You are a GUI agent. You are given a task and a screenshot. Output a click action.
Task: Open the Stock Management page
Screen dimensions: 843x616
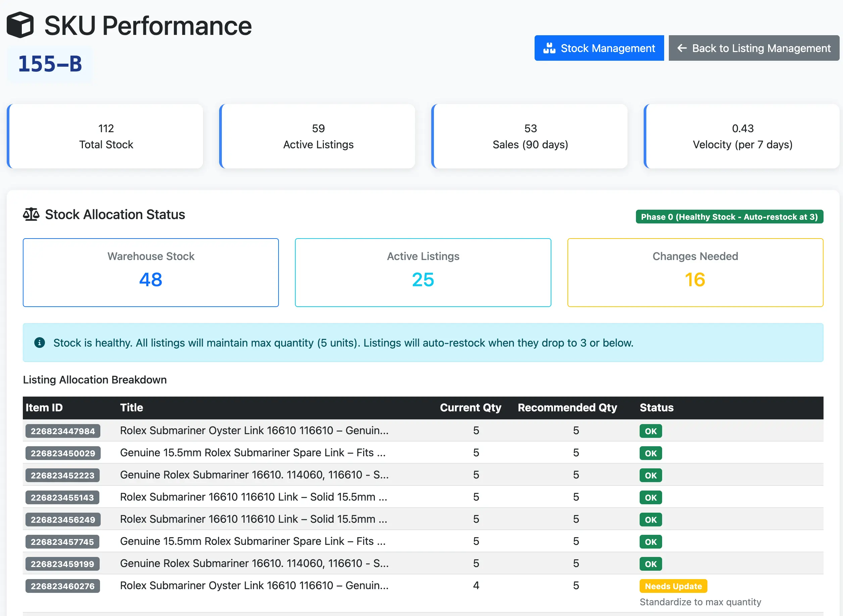599,48
